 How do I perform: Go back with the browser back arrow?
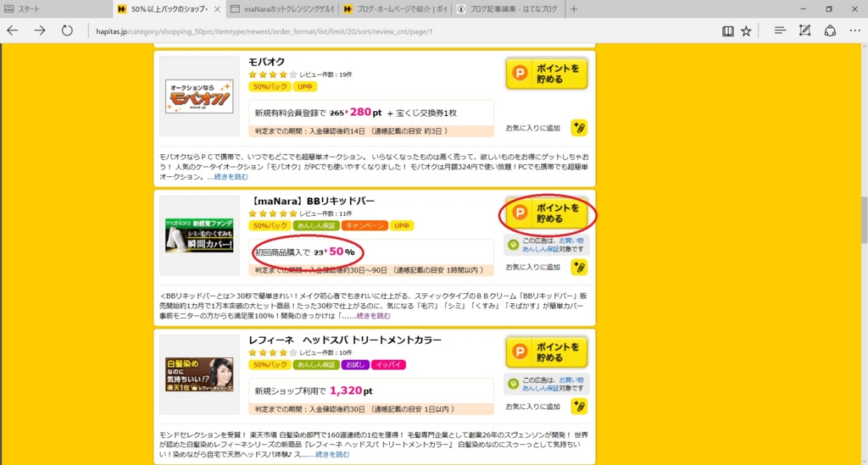(13, 31)
